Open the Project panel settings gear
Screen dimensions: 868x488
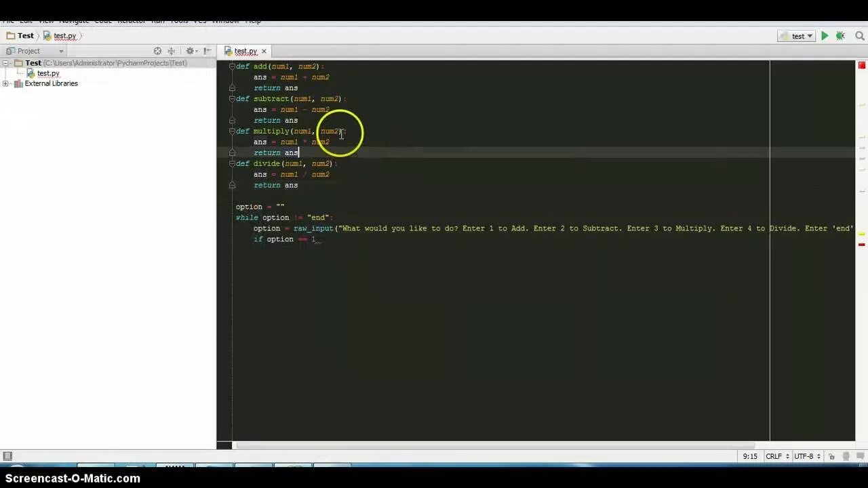coord(191,51)
